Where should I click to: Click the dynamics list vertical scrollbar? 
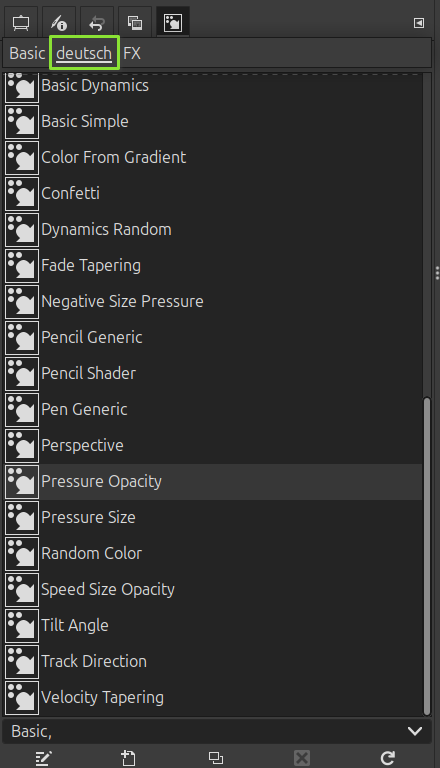click(427, 556)
